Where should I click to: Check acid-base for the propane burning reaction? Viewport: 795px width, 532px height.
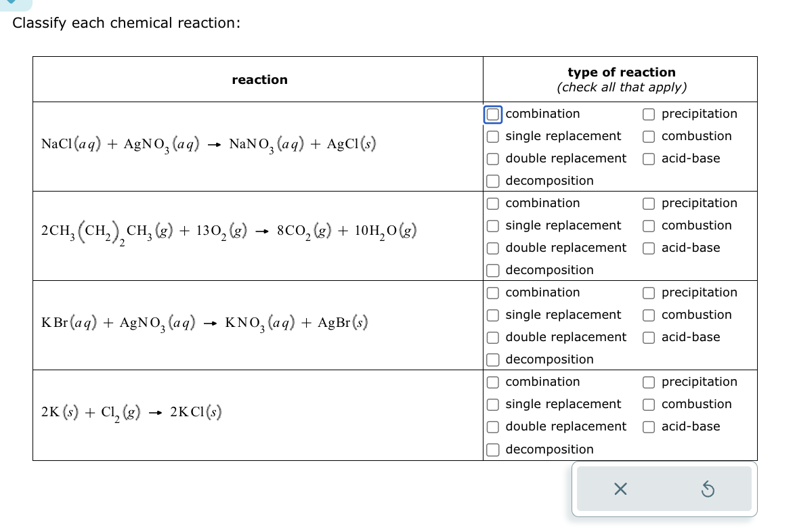pos(648,248)
